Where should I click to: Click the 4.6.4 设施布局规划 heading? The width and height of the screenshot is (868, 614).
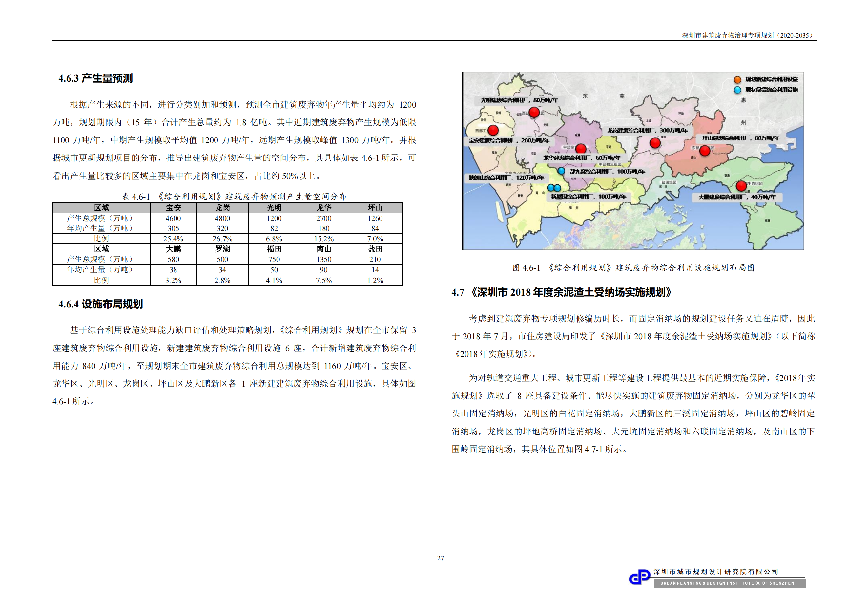point(101,304)
